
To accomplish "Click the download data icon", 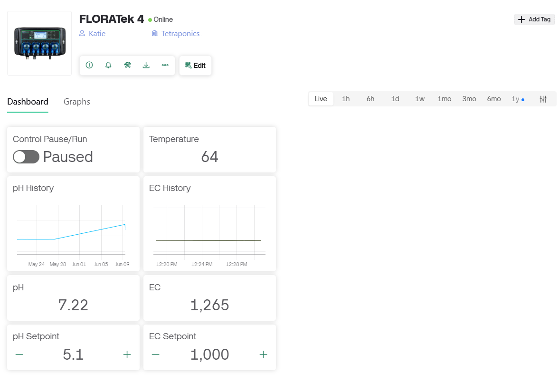I will click(146, 65).
